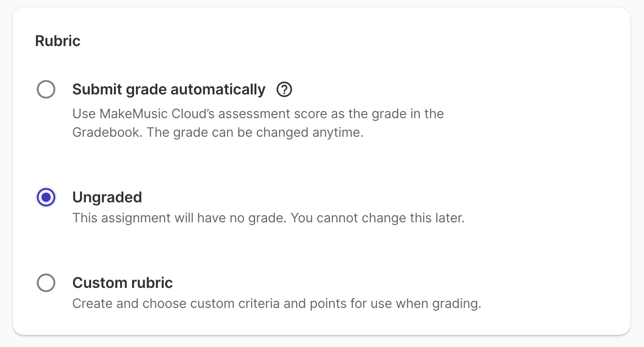Click the gray page background below the card
The image size is (644, 347).
[322, 341]
